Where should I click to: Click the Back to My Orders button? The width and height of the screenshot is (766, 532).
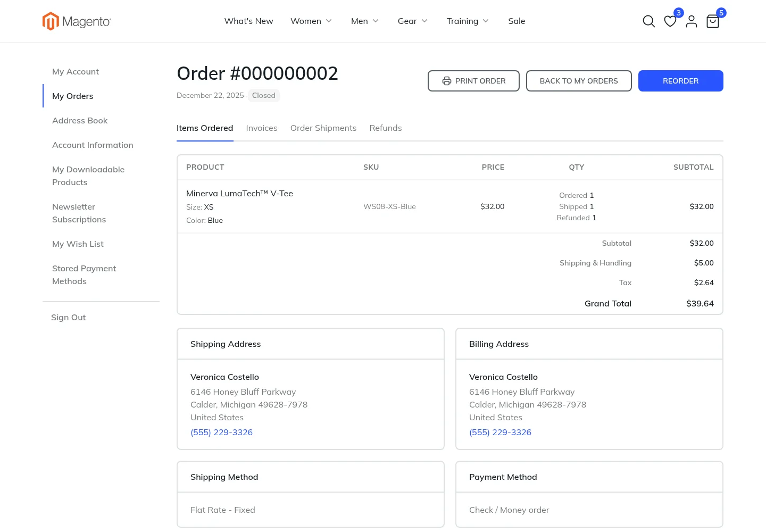pos(579,81)
